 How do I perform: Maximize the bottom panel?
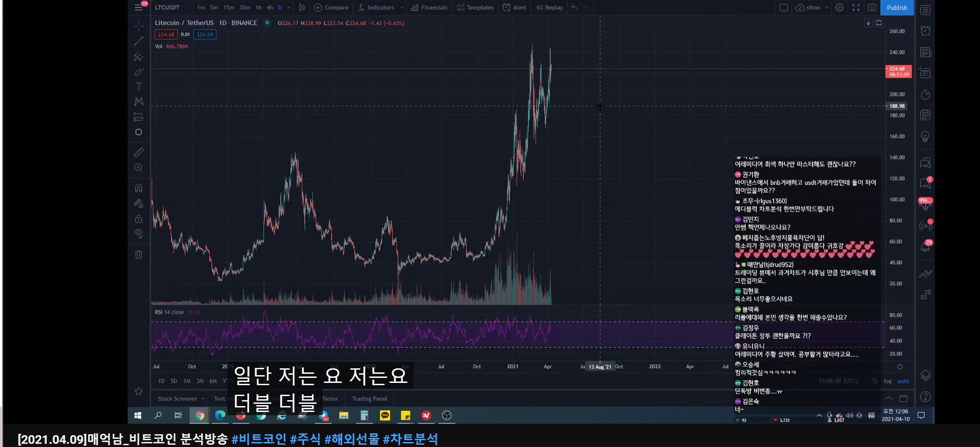(904, 398)
